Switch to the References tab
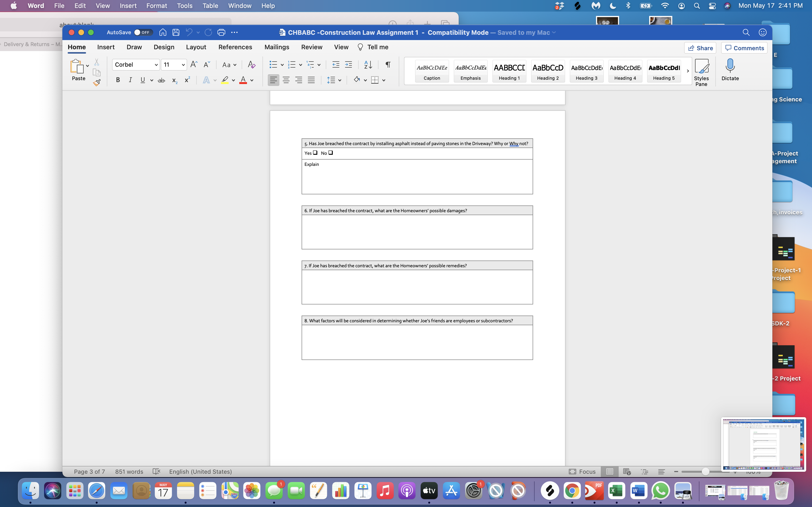 tap(235, 47)
